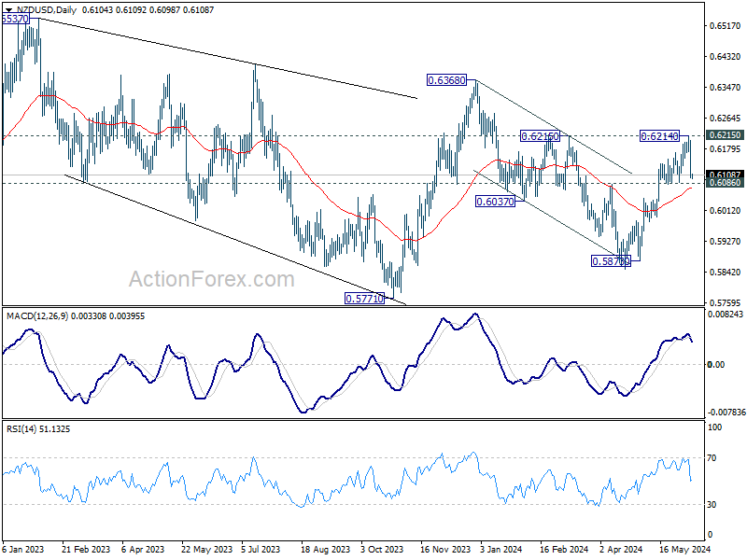
Task: Select the 3 Oct 2023 date label
Action: 382,549
